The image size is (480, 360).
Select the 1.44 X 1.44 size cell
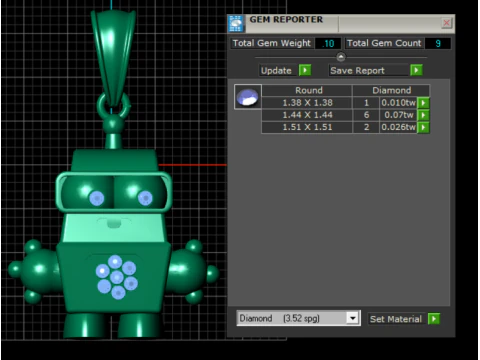[307, 115]
